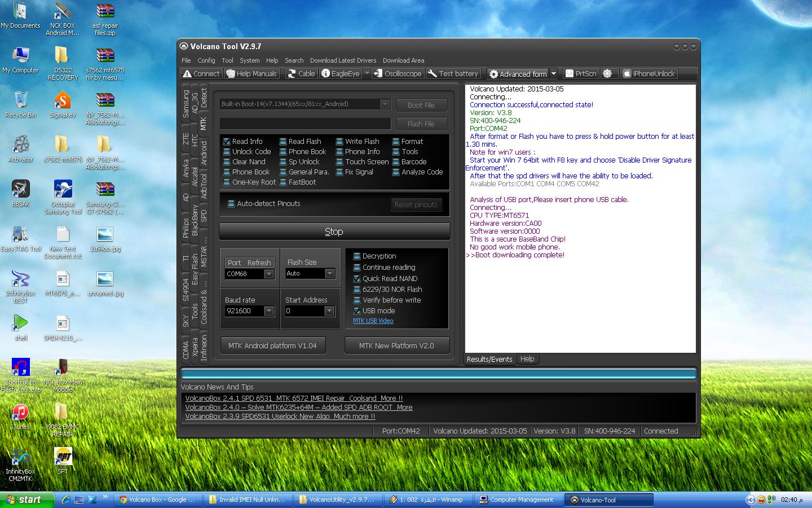Select the i9082 EMMC REPAIR folder
Viewport: 812px width, 508px height.
63,421
